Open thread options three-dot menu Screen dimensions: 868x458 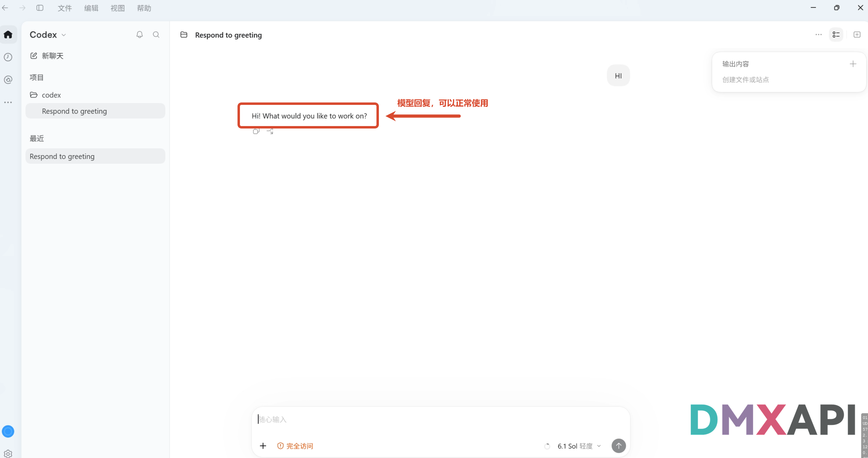tap(818, 35)
